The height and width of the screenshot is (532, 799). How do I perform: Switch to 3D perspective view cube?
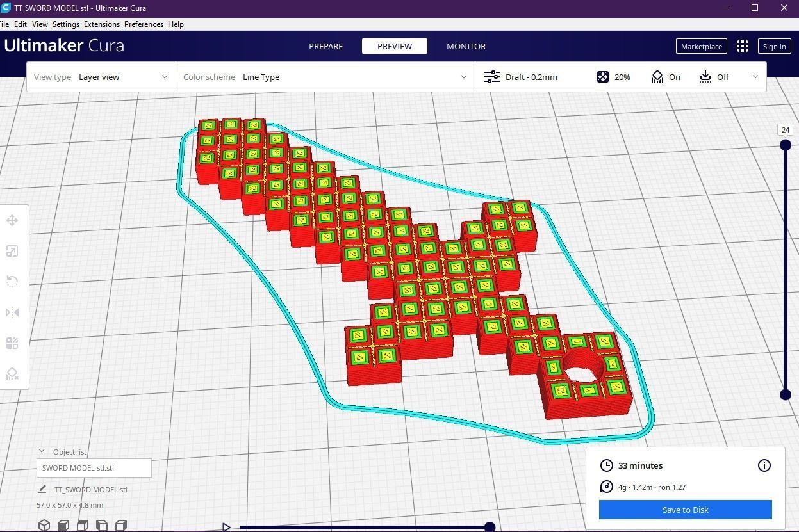click(x=44, y=526)
